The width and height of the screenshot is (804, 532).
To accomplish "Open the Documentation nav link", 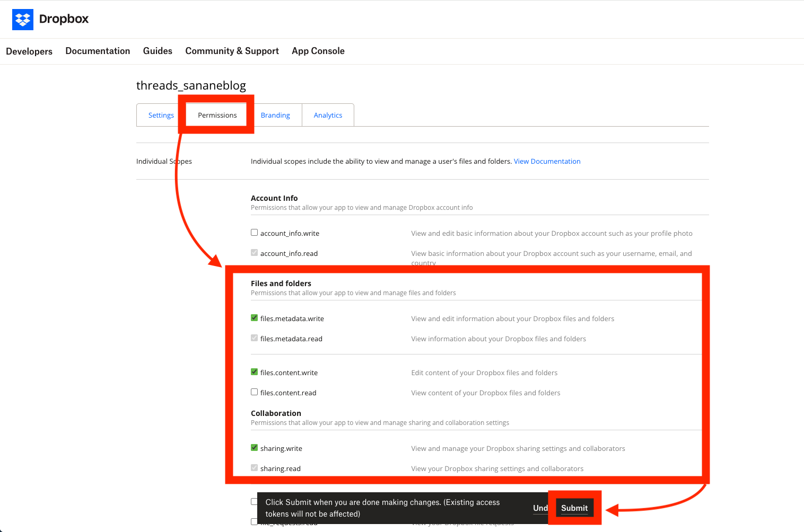I will (x=98, y=51).
